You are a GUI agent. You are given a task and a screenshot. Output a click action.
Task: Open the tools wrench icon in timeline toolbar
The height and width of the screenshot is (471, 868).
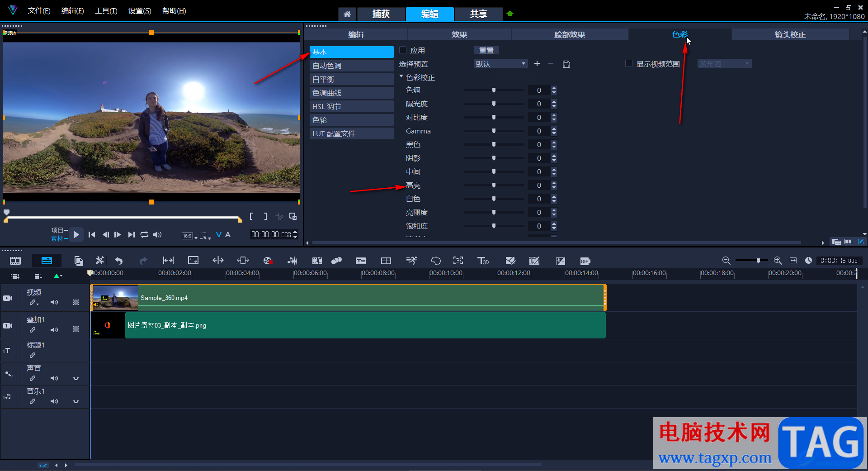pos(100,261)
